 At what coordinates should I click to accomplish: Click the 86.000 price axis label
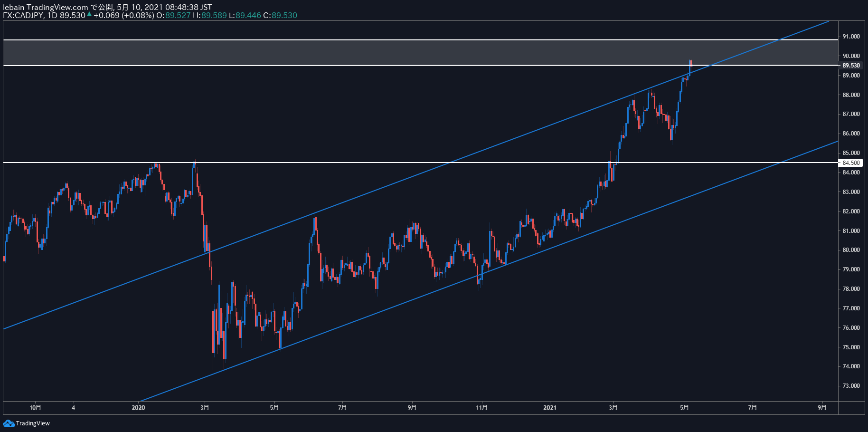point(851,134)
